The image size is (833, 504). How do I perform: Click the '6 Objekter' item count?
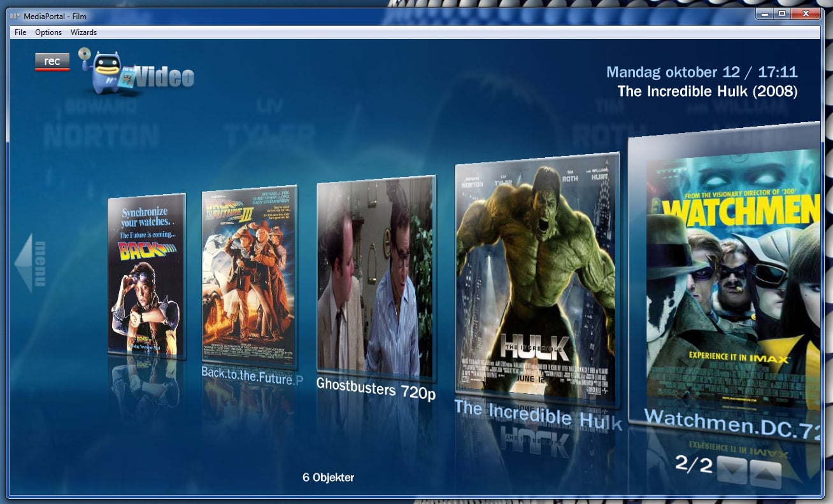click(x=329, y=477)
